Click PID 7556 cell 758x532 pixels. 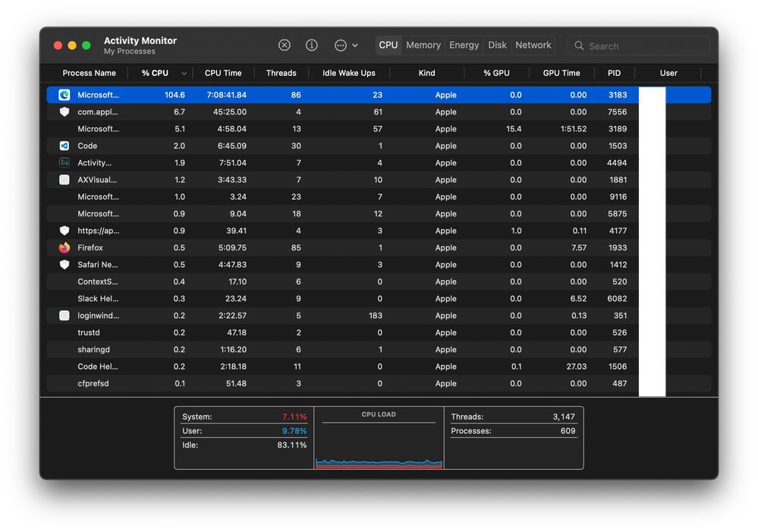617,112
